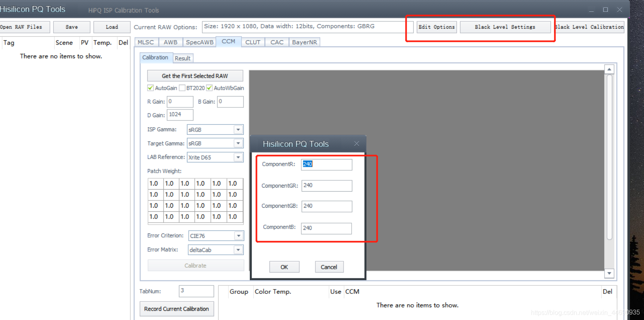Viewport: 644px width, 320px height.
Task: Select the CCM tab
Action: pos(228,41)
